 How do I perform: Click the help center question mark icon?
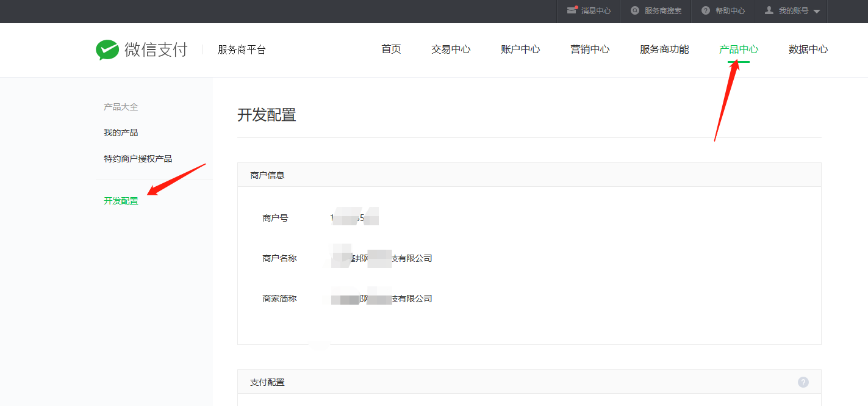(x=706, y=10)
